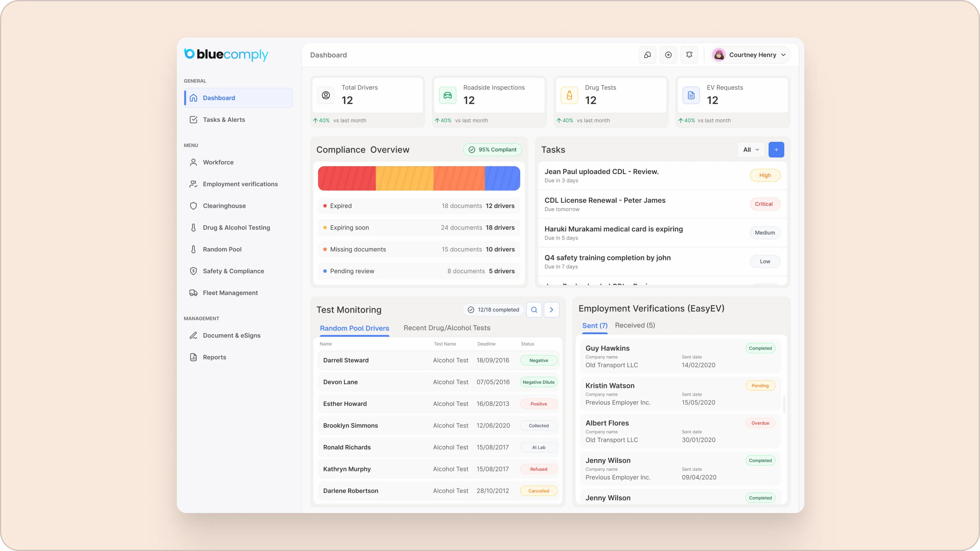Open Guy Hawkins verification card
The height and width of the screenshot is (551, 980).
[680, 356]
